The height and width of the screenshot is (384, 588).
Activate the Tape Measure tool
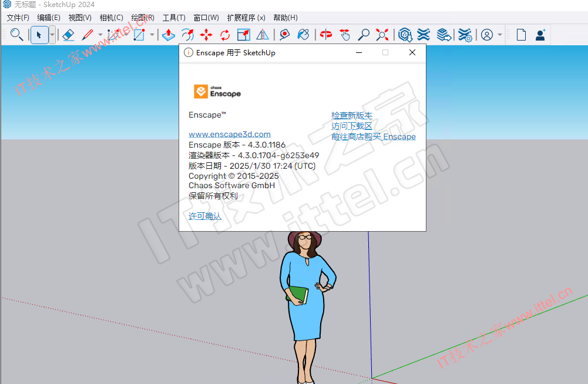coord(285,35)
